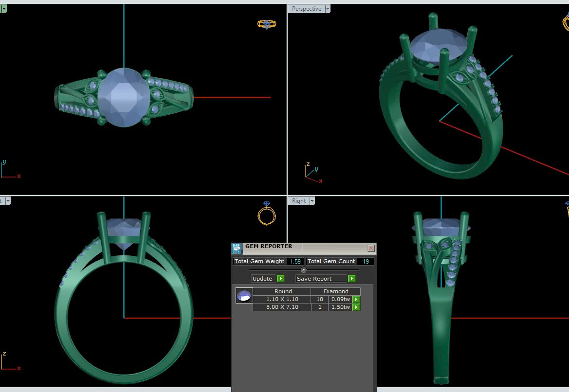
Task: Click the front-view ring icon in the bottom-left viewport
Action: [266, 214]
